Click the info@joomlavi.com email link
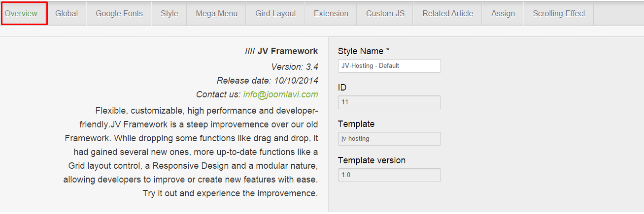 (281, 94)
